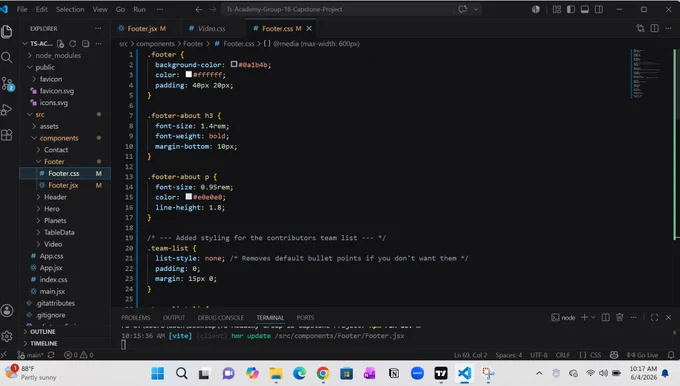This screenshot has height=386, width=680.
Task: Open the Edit menu
Action: click(x=42, y=9)
